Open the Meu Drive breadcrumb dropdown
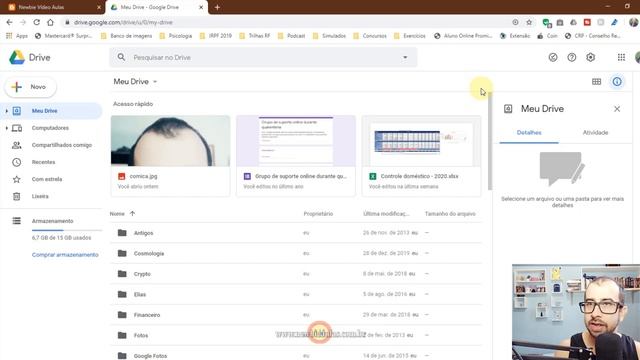 pyautogui.click(x=136, y=82)
